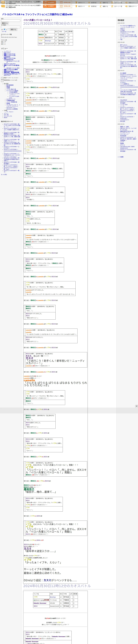Open ポラリス in update history

[x=123, y=145]
